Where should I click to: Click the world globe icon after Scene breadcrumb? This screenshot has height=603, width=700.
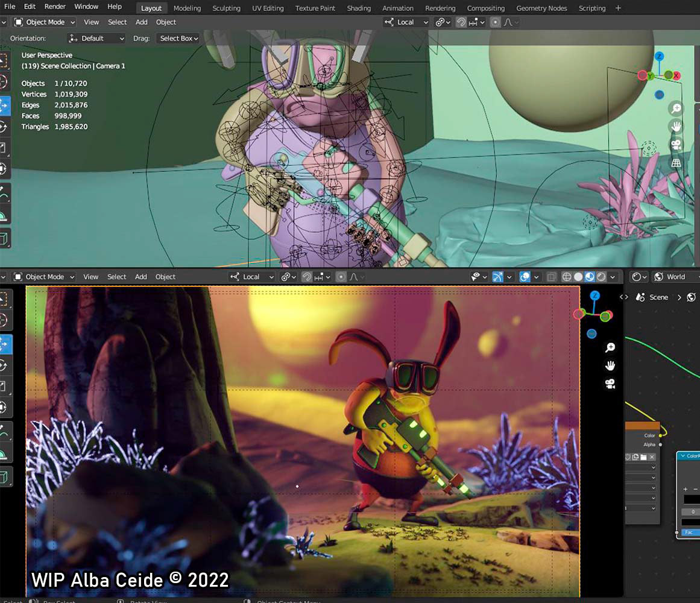click(691, 297)
